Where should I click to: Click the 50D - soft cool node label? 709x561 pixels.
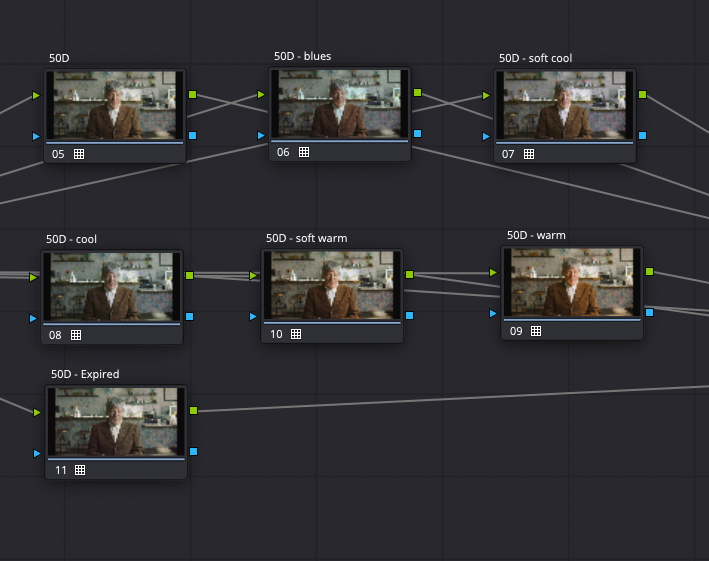tap(535, 58)
